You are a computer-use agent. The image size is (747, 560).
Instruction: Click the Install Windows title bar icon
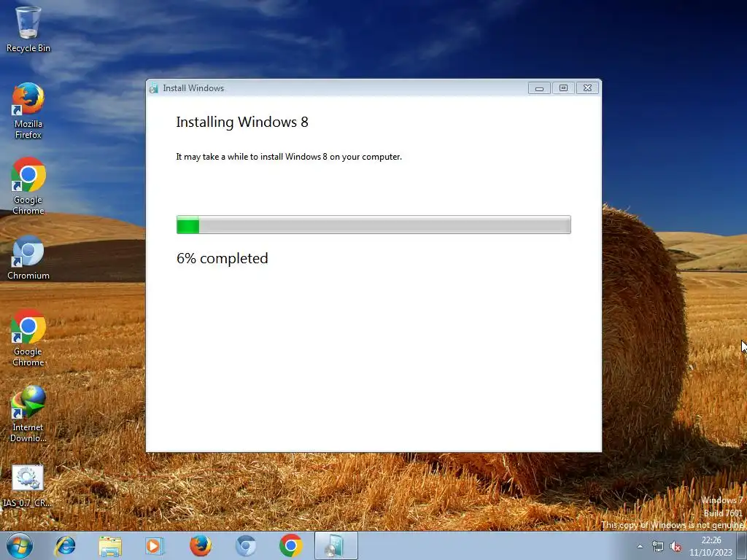(x=153, y=88)
